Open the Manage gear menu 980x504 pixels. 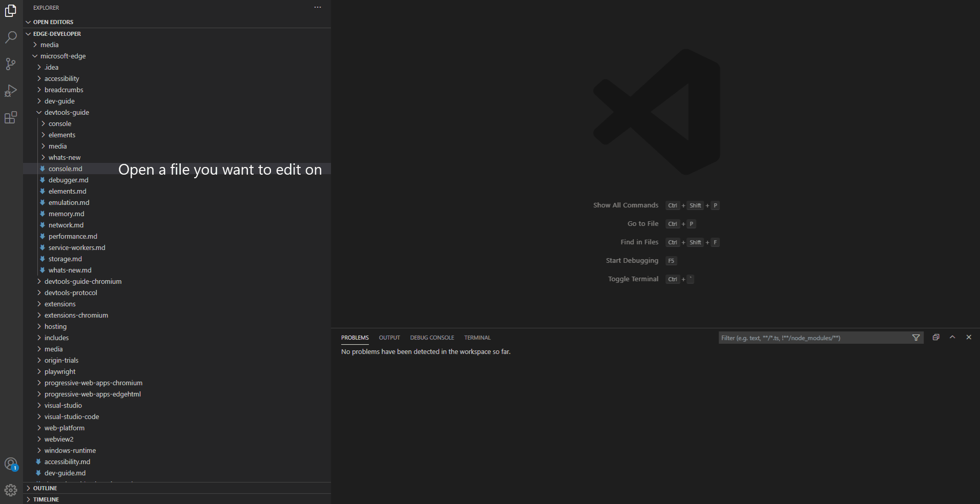pyautogui.click(x=11, y=490)
